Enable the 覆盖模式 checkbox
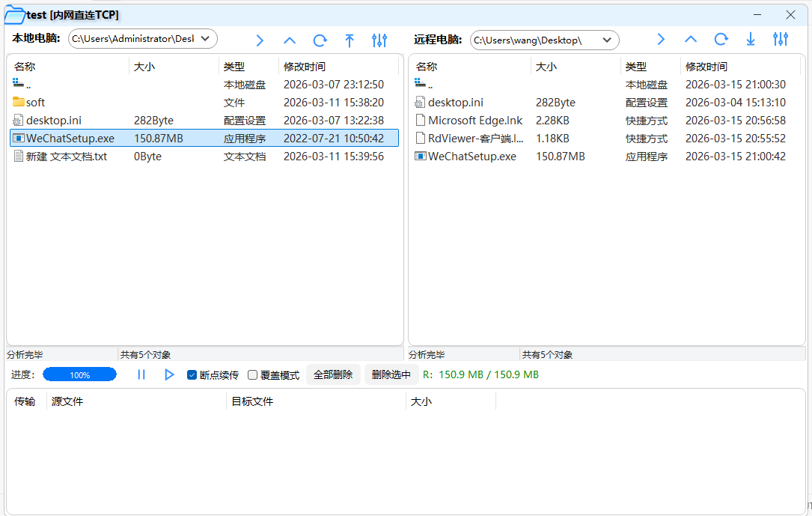812x516 pixels. [253, 375]
